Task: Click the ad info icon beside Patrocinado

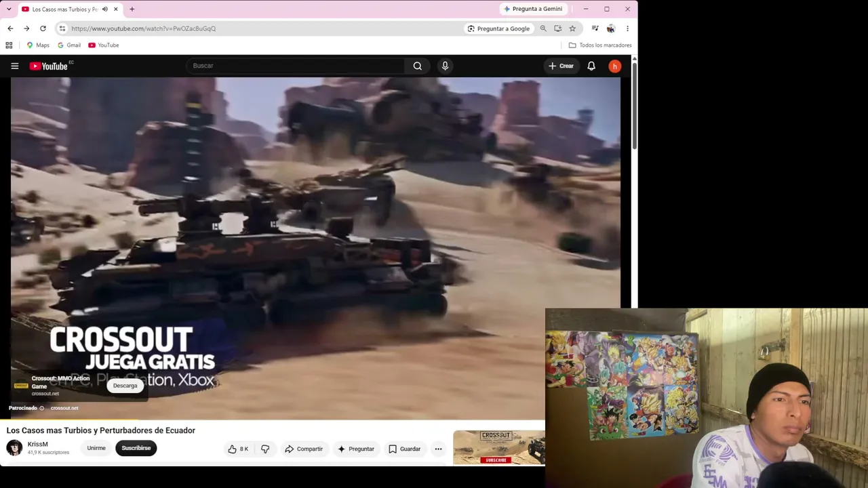Action: (x=41, y=408)
